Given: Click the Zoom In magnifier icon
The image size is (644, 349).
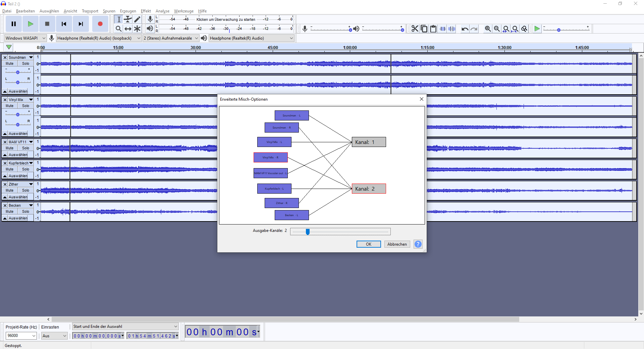Looking at the screenshot, I should [x=488, y=29].
